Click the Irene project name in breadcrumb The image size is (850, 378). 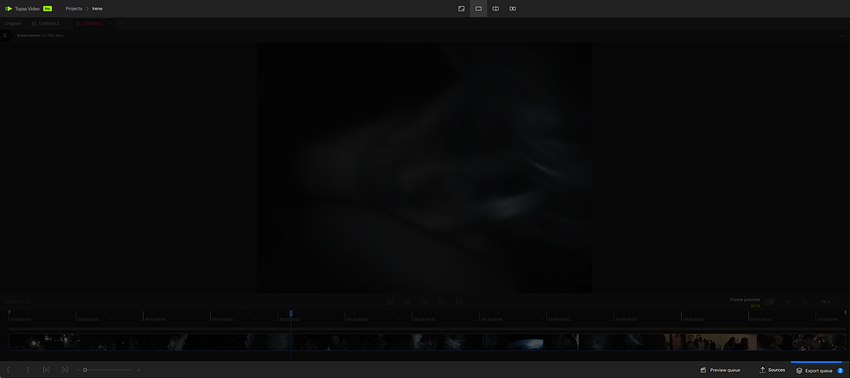(x=97, y=9)
